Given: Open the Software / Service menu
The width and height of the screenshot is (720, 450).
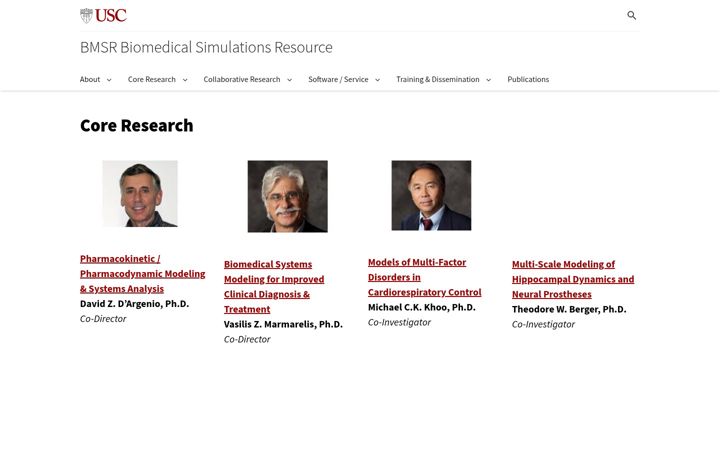Looking at the screenshot, I should [x=338, y=79].
